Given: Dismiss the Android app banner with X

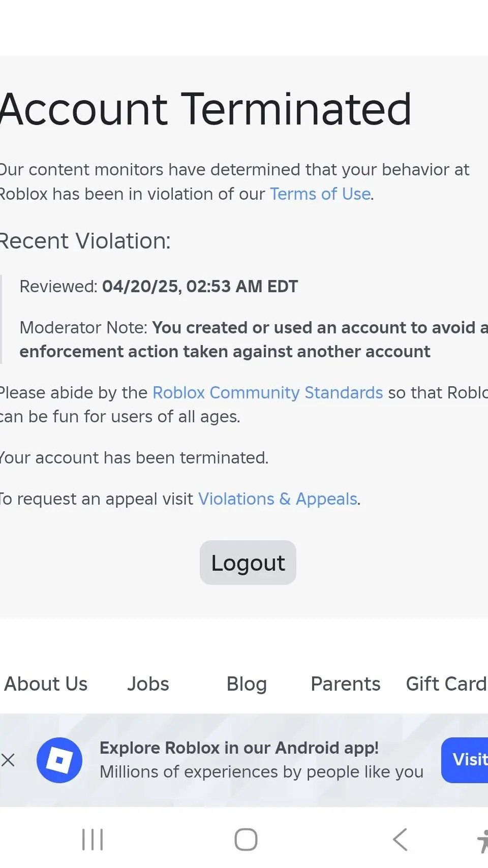Looking at the screenshot, I should (x=8, y=760).
